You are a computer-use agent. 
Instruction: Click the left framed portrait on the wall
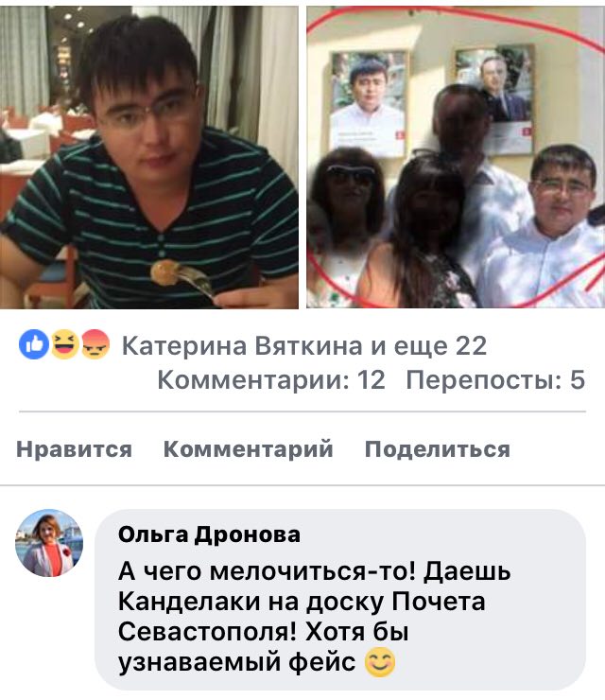pos(368,103)
